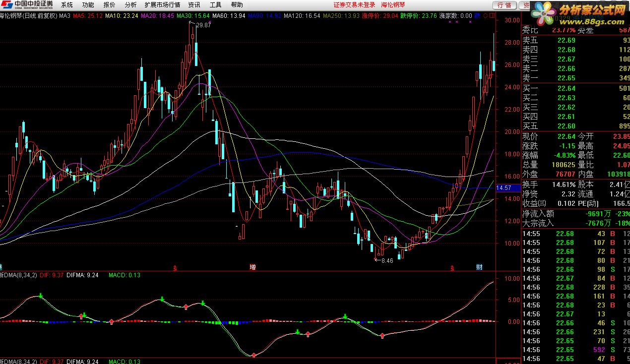Click the 涨跌 -1.15 value
The width and height of the screenshot is (630, 364).
(x=567, y=146)
